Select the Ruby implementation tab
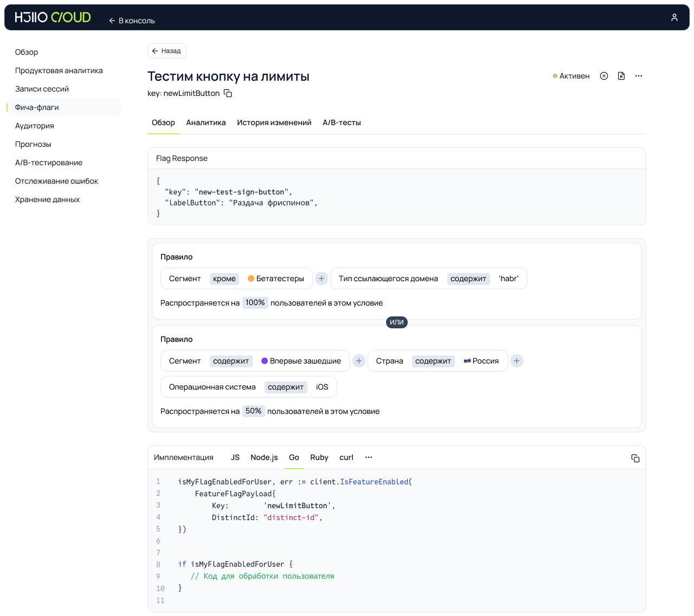This screenshot has height=616, width=694. pos(319,457)
